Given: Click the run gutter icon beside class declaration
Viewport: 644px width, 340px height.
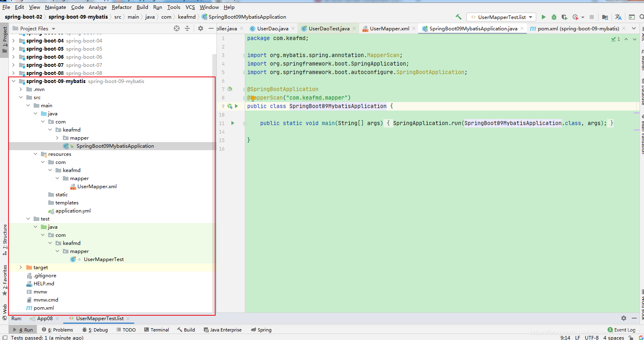Looking at the screenshot, I should point(236,106).
